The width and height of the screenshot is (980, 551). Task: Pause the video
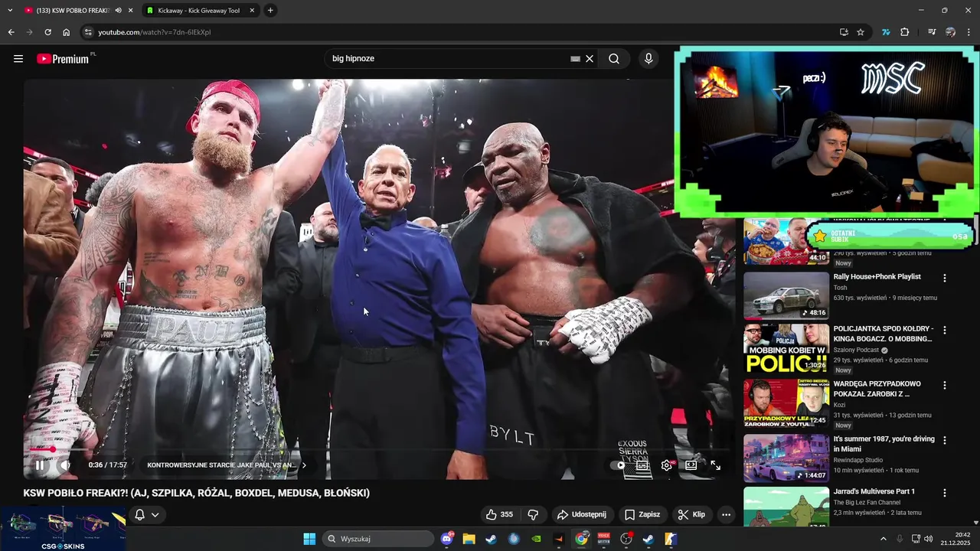tap(39, 465)
